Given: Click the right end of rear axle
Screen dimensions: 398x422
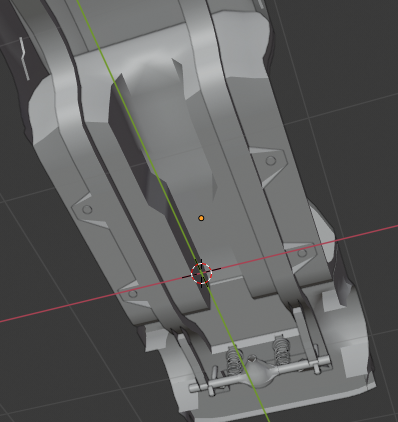Looking at the screenshot, I should click(x=325, y=360).
